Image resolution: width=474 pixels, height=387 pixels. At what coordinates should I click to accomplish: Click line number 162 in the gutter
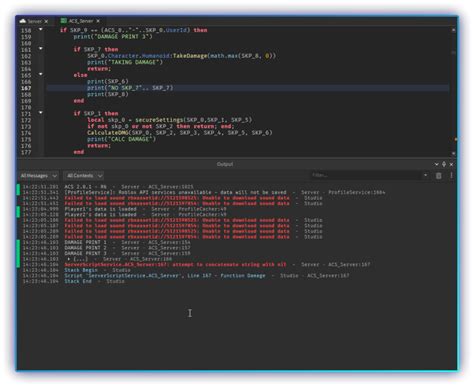point(26,56)
